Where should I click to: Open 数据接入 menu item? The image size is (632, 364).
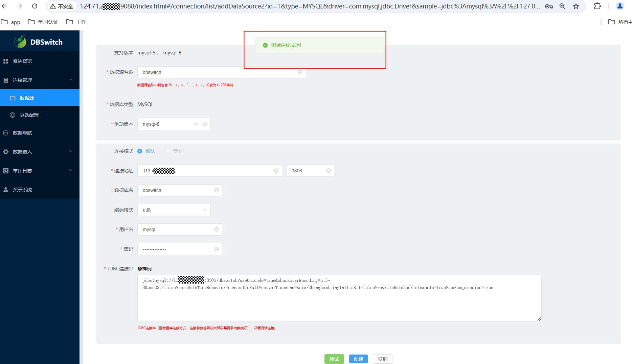click(40, 152)
